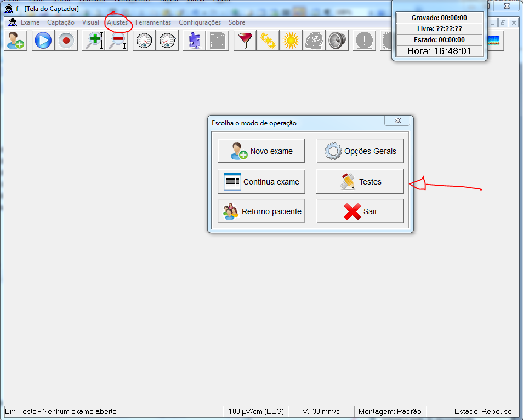Click the yellow sun icon in toolbar

click(x=291, y=41)
